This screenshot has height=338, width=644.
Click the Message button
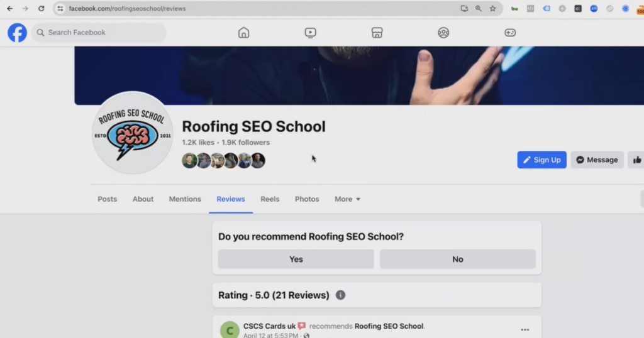coord(597,160)
